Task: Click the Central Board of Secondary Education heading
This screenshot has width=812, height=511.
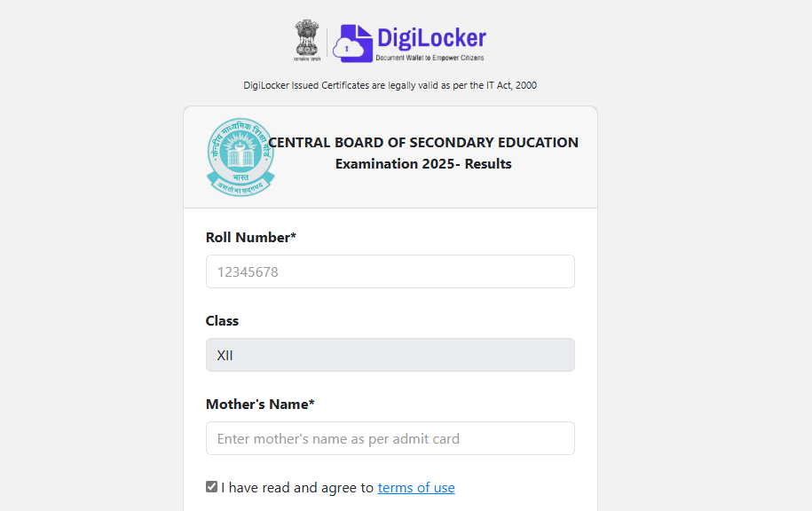Action: pos(423,142)
